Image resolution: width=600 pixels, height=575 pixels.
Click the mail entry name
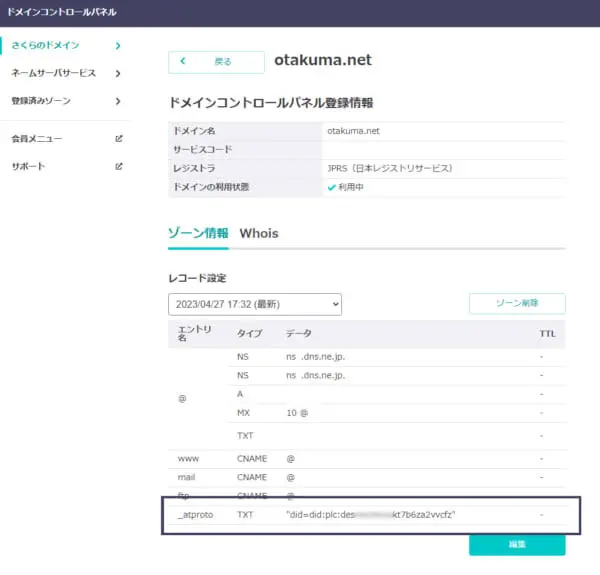coord(186,477)
